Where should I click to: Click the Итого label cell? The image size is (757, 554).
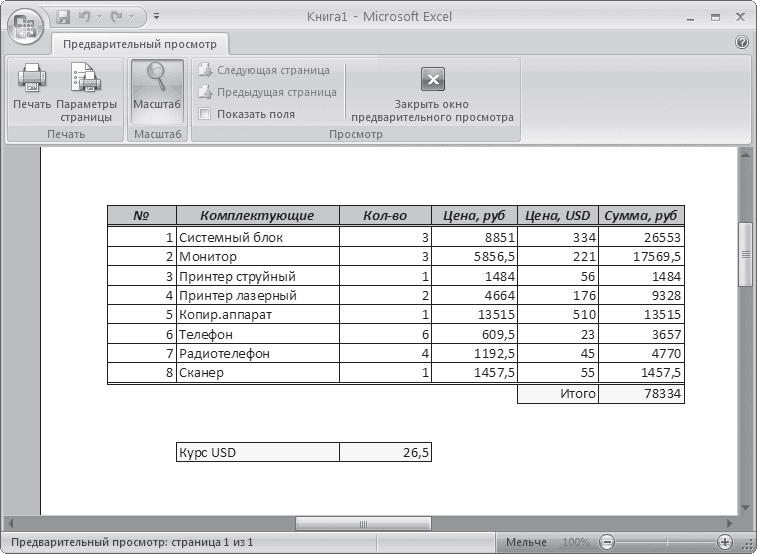[558, 394]
